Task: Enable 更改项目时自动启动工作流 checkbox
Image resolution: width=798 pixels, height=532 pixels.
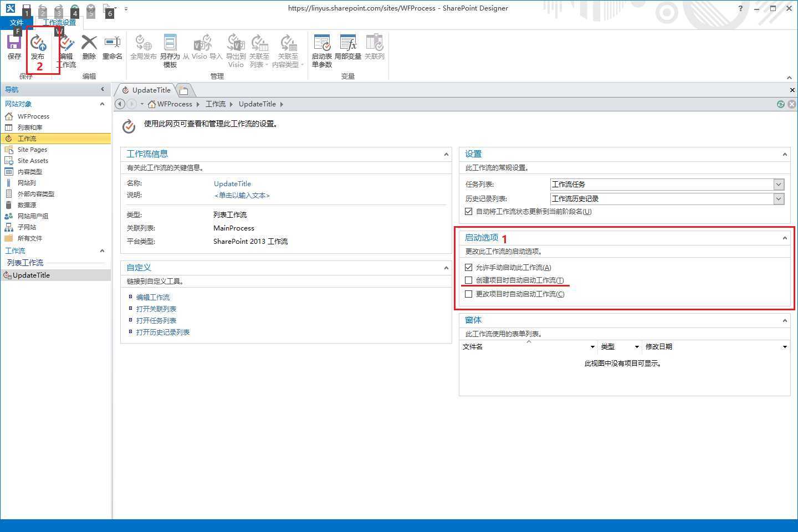Action: 469,294
